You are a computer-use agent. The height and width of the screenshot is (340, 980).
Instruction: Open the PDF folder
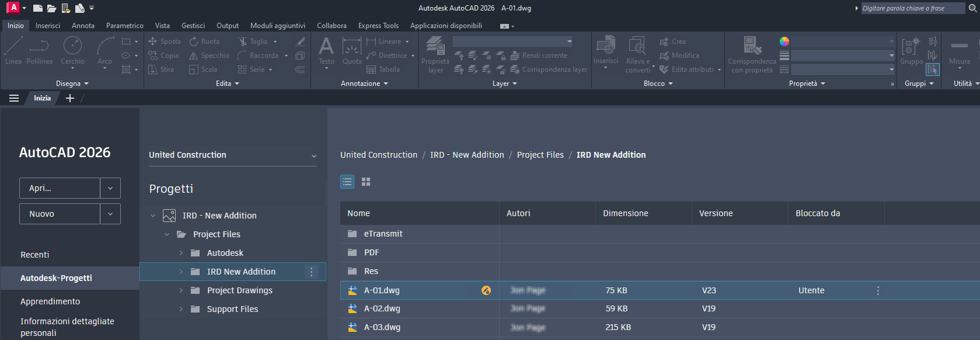[x=372, y=252]
